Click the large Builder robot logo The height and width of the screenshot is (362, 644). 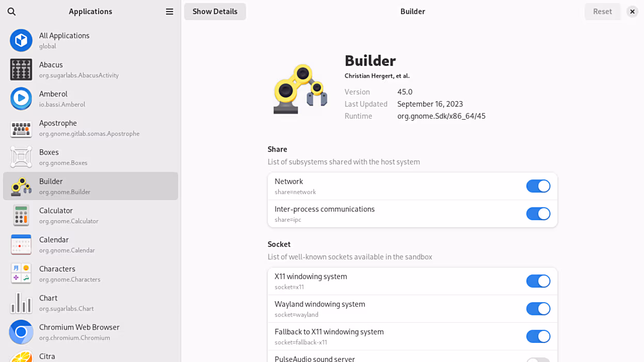(300, 89)
